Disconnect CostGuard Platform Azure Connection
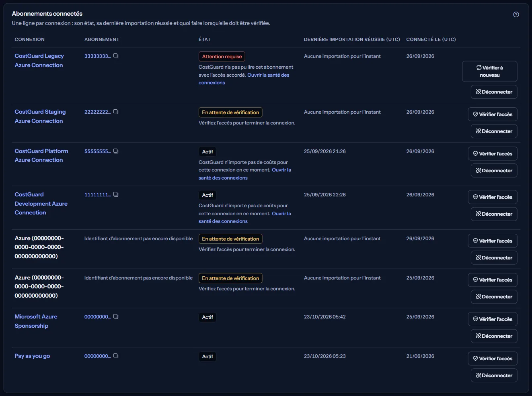Screen dimensions: 532x396 tap(494, 171)
